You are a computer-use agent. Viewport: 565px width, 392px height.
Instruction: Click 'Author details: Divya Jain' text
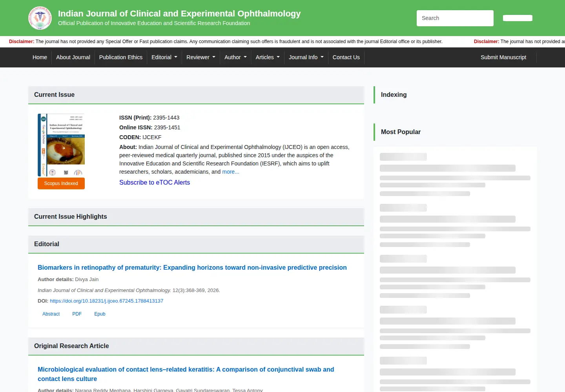(68, 279)
